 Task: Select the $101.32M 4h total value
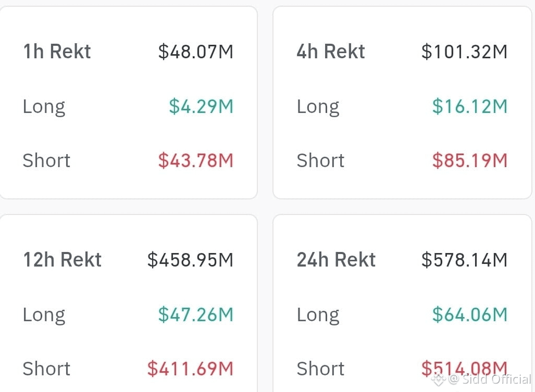click(464, 52)
